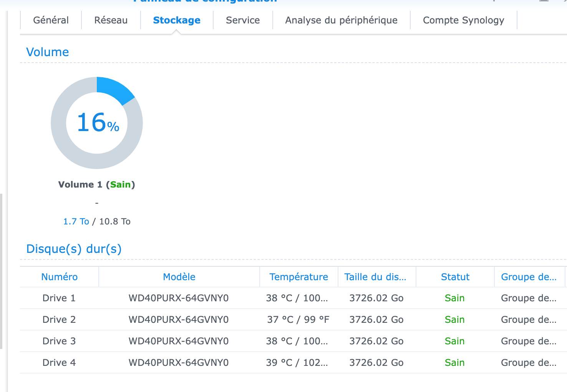Image resolution: width=567 pixels, height=392 pixels.
Task: Click the Sain status of Drive 4
Action: pos(454,363)
